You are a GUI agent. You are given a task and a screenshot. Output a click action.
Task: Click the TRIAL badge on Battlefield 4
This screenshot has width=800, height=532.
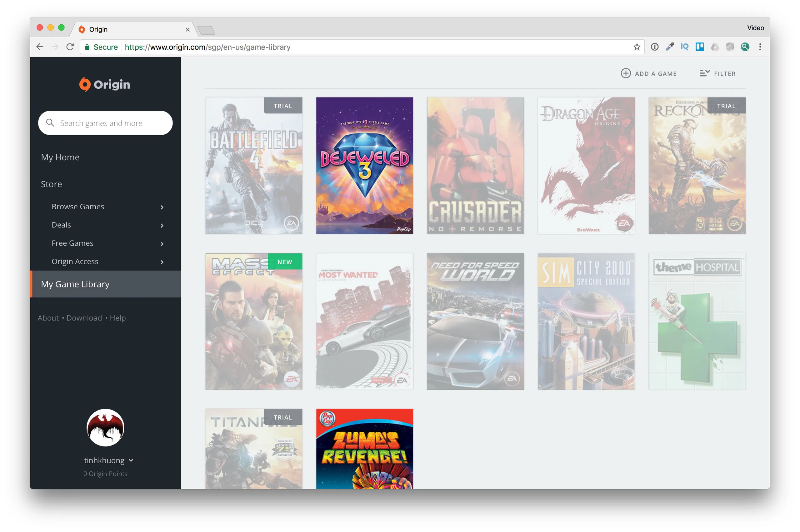click(283, 106)
